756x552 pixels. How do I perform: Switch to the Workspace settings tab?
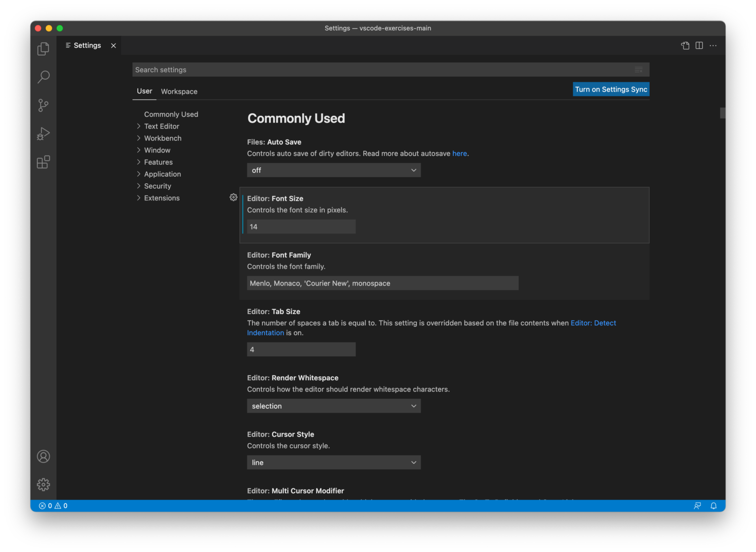(x=179, y=92)
